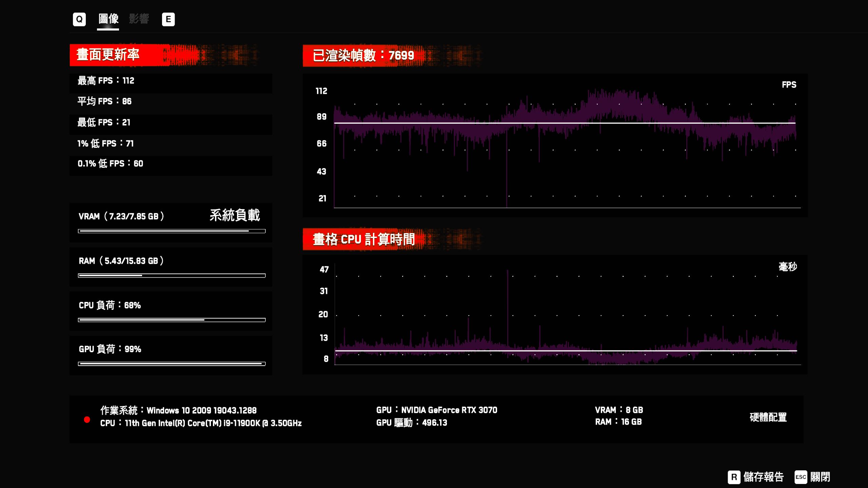Image resolution: width=868 pixels, height=488 pixels.
Task: Click the 13 axis value on CPU time graph
Action: pos(324,338)
